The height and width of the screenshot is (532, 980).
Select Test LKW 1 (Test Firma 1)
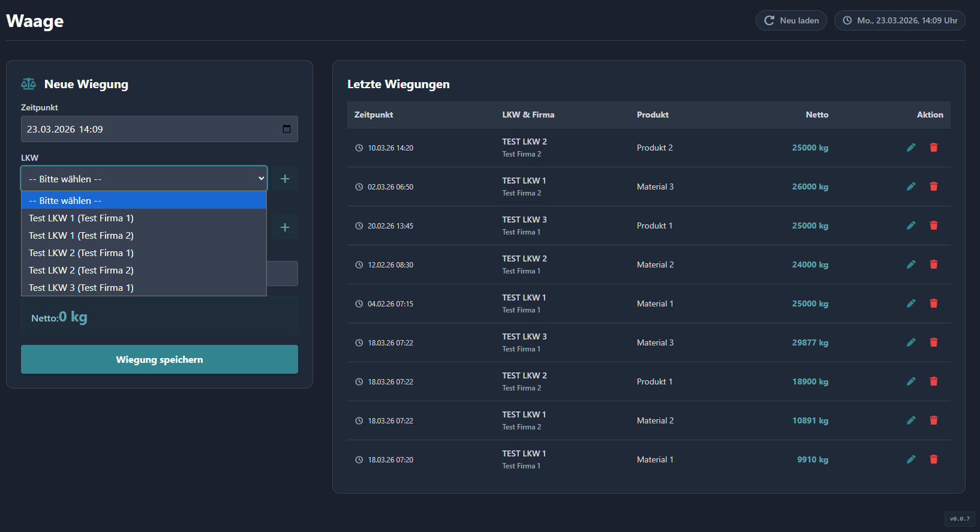click(81, 218)
